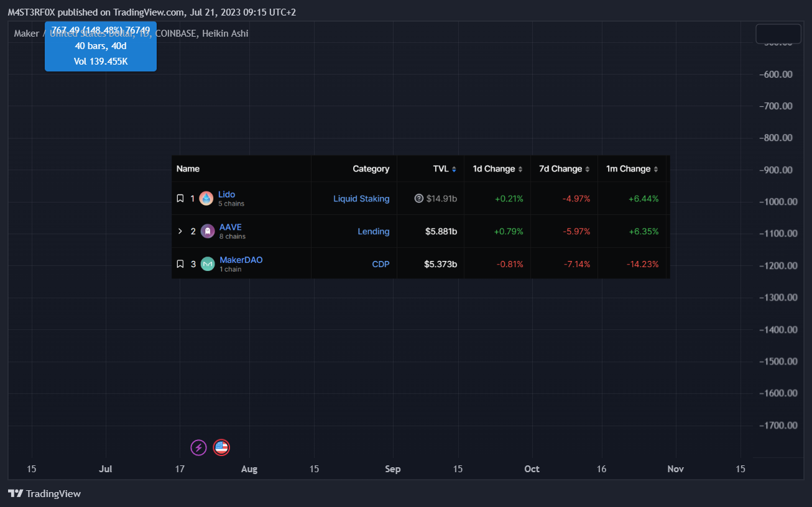Select Lido's TVL value $14.91b
The width and height of the screenshot is (812, 507).
(441, 199)
